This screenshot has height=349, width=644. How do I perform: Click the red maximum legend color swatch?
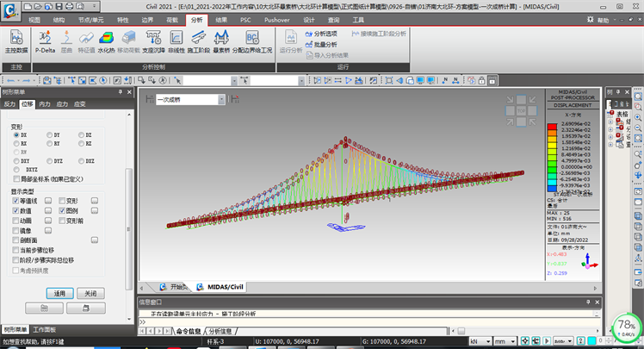point(552,125)
